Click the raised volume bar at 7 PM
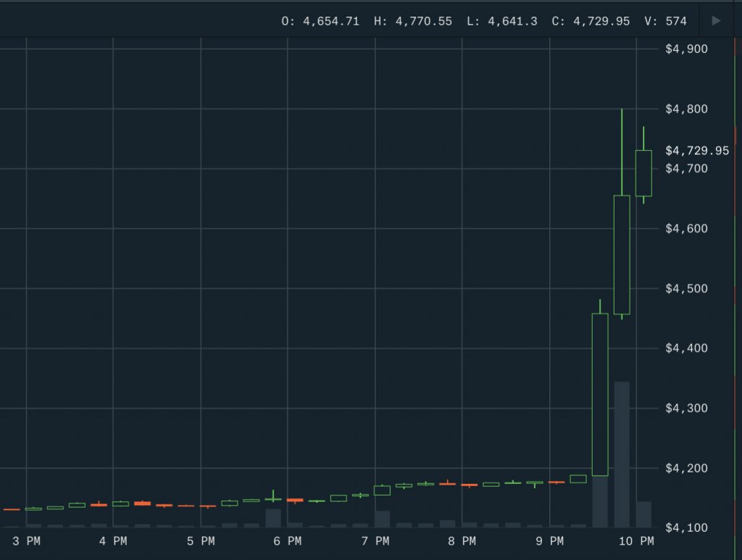The height and width of the screenshot is (560, 742). tap(382, 519)
